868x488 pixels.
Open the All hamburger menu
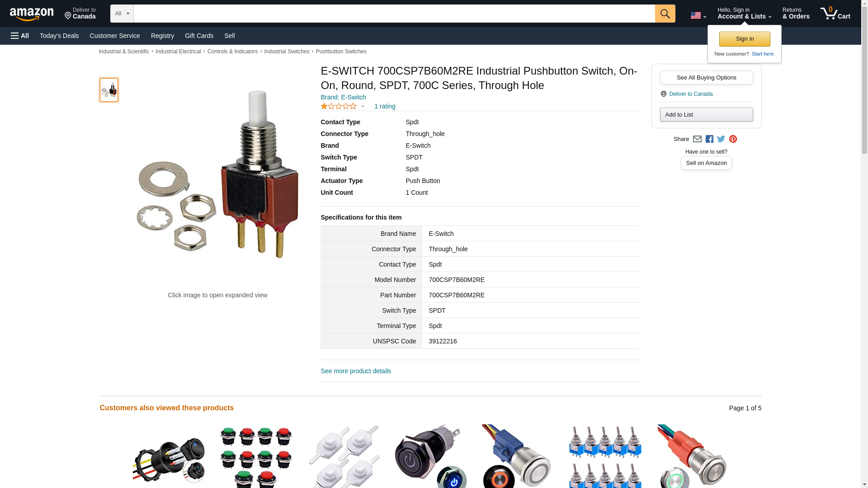[20, 36]
